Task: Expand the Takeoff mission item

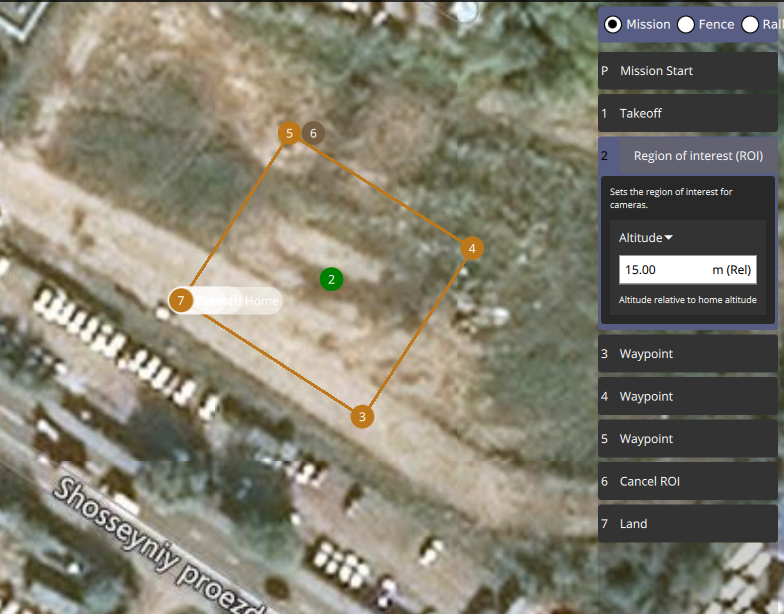Action: pyautogui.click(x=688, y=114)
